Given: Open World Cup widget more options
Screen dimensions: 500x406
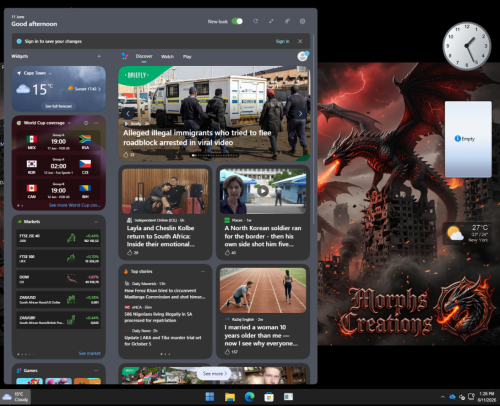Looking at the screenshot, I should (96, 123).
